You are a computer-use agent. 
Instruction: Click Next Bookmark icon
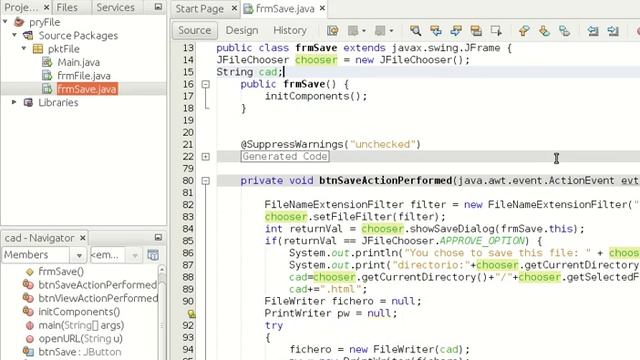pyautogui.click(x=544, y=31)
